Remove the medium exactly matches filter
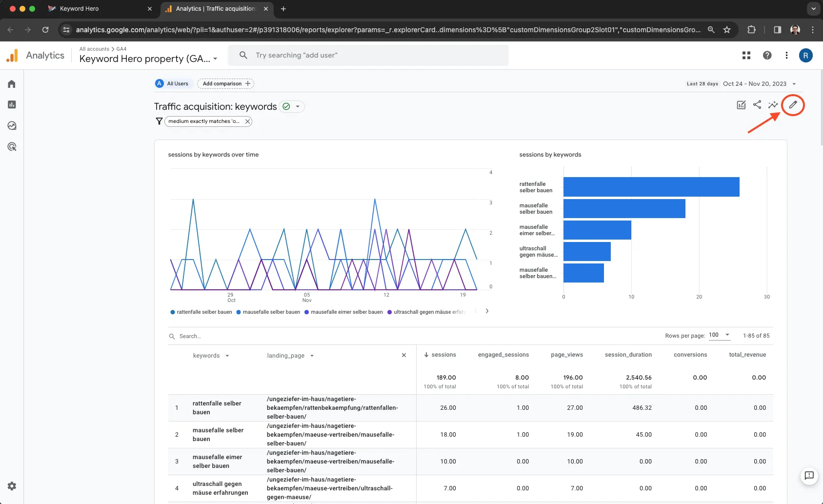This screenshot has height=504, width=823. (x=247, y=121)
